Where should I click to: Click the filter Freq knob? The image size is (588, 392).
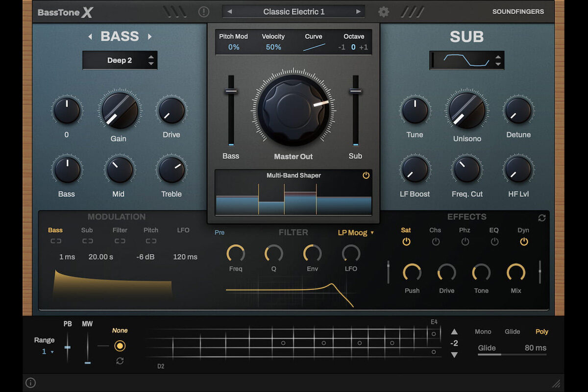pos(236,253)
